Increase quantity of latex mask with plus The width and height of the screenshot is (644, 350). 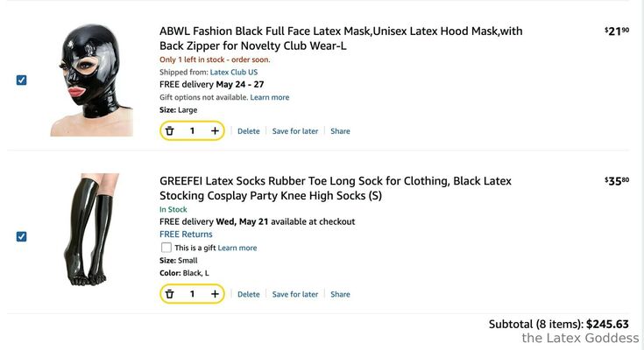[x=215, y=131]
